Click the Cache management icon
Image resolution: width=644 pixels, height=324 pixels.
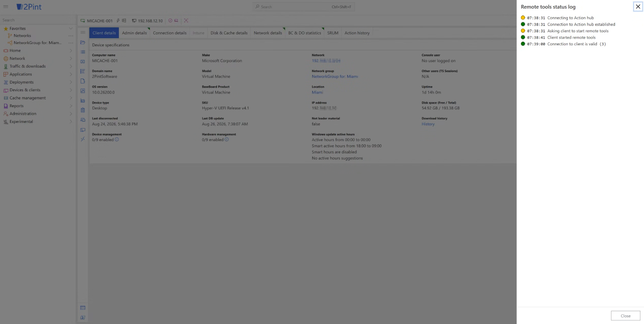(x=6, y=98)
